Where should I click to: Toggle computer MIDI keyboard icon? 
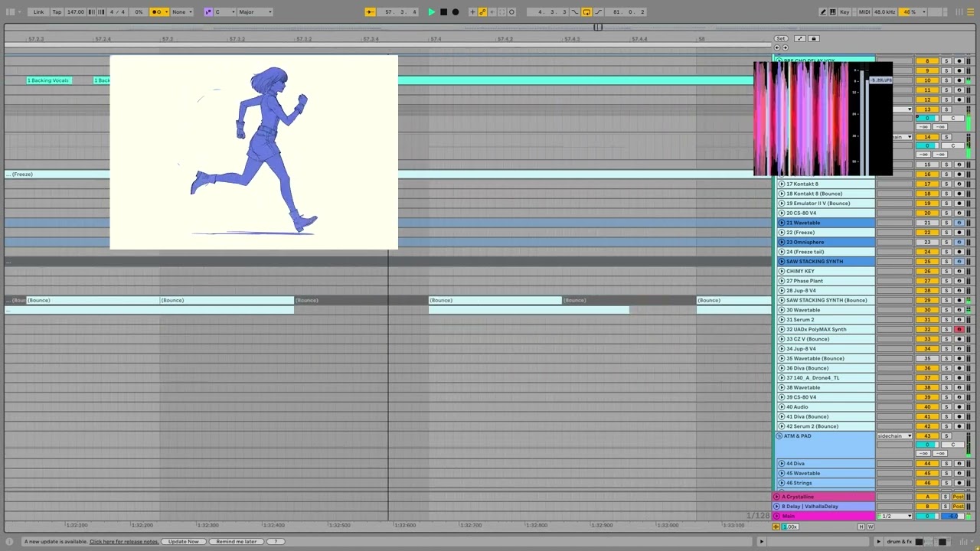click(834, 11)
